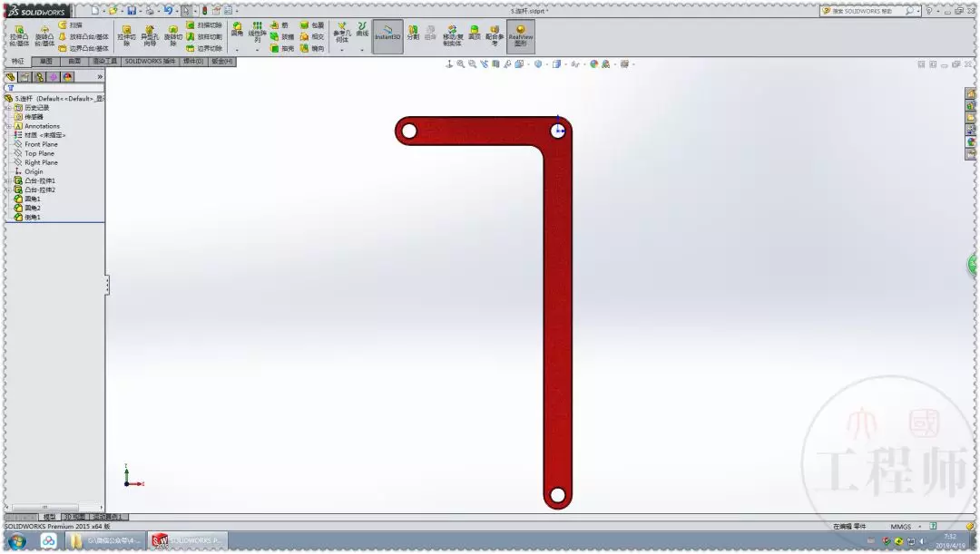Switch to the Features ribbon tab
The height and width of the screenshot is (554, 980).
tap(17, 62)
